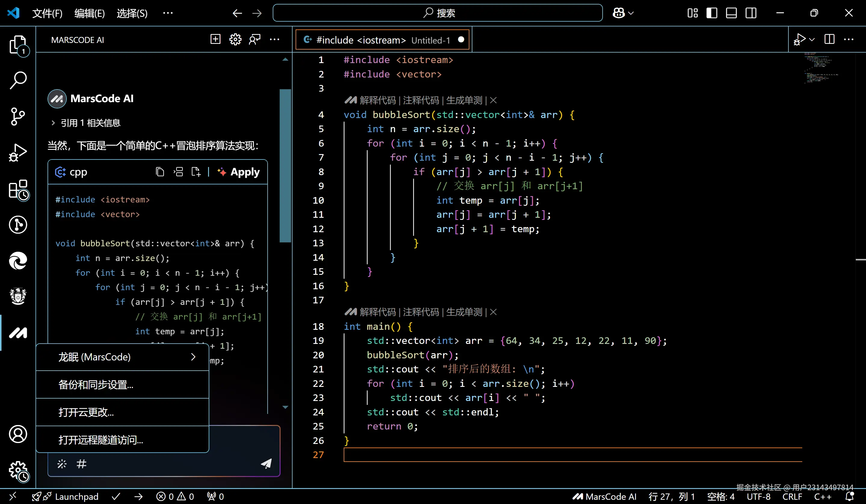Open the Extensions view
Viewport: 866px width, 504px height.
click(18, 189)
